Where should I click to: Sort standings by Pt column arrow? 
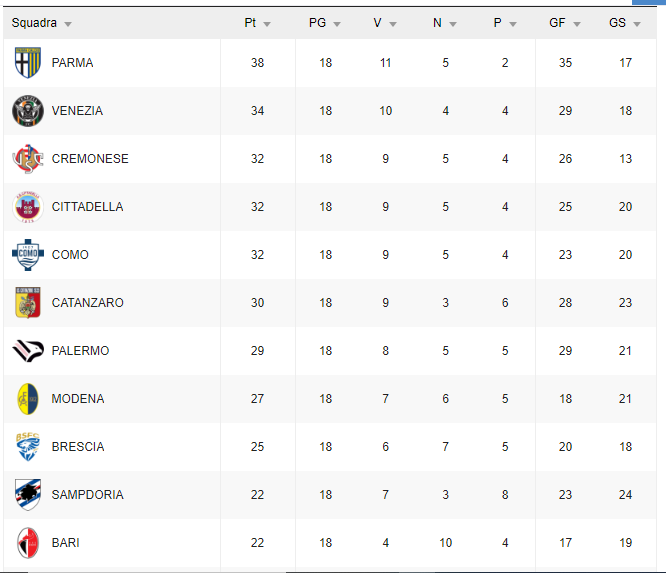point(267,24)
